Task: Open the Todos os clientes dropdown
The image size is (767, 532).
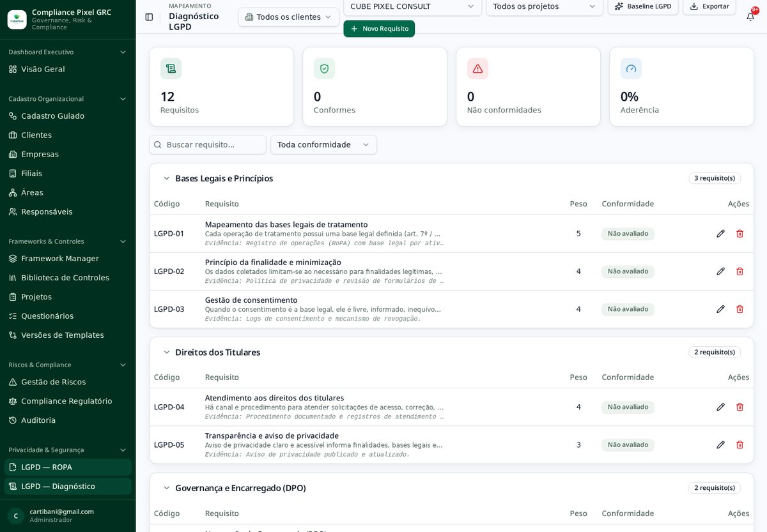Action: coord(288,17)
